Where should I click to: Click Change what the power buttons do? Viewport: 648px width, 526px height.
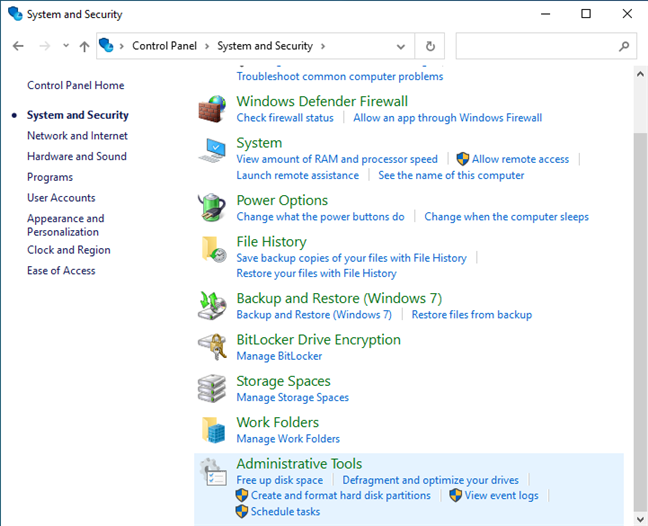point(320,217)
